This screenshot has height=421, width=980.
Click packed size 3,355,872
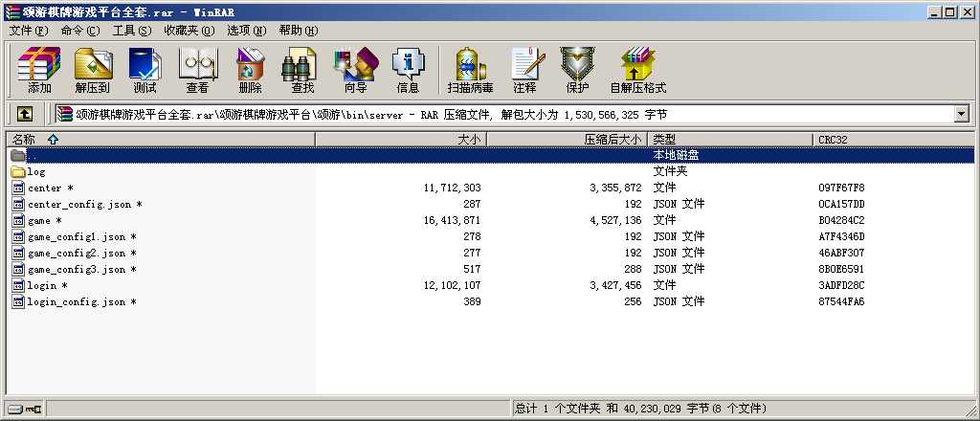(615, 188)
